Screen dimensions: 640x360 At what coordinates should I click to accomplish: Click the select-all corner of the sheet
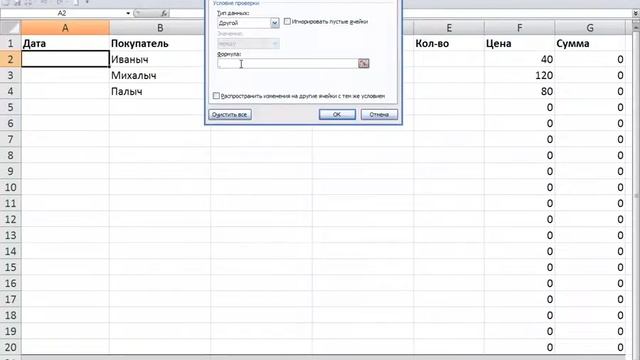pyautogui.click(x=11, y=28)
